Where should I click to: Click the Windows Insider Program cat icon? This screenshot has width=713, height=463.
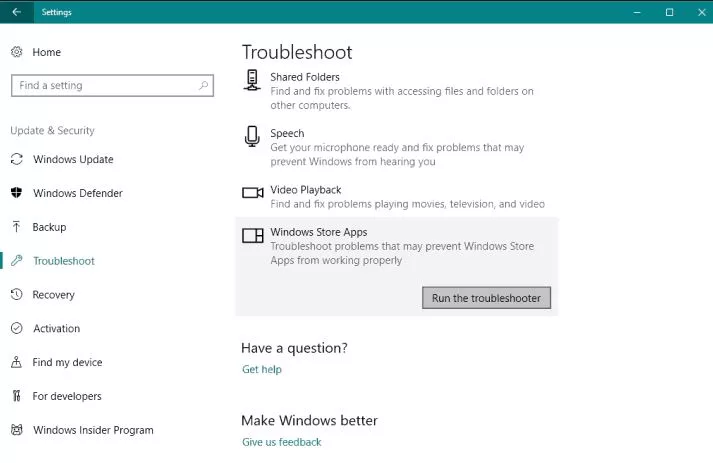pyautogui.click(x=17, y=430)
